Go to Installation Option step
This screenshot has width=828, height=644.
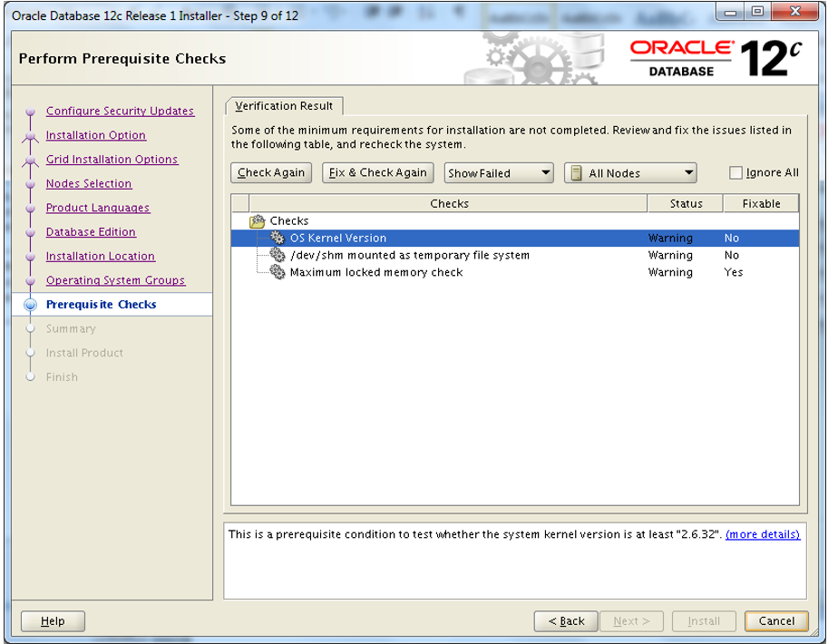[95, 135]
